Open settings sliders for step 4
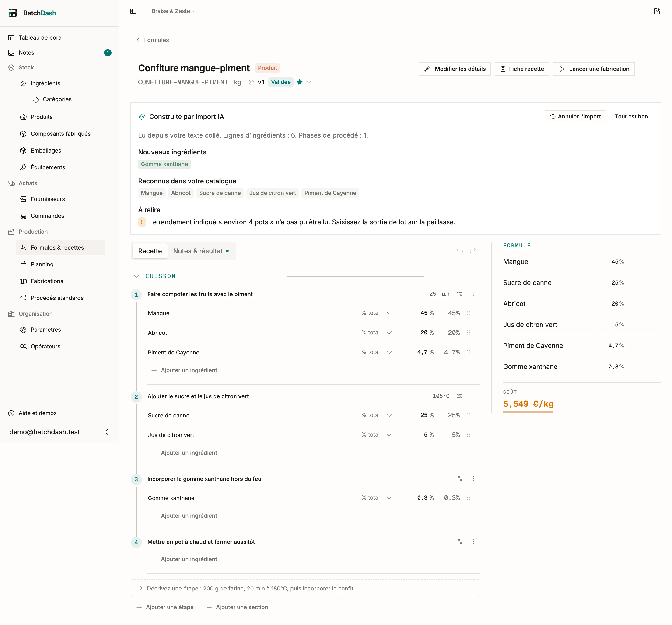Viewport: 672px width, 625px height. tap(459, 542)
